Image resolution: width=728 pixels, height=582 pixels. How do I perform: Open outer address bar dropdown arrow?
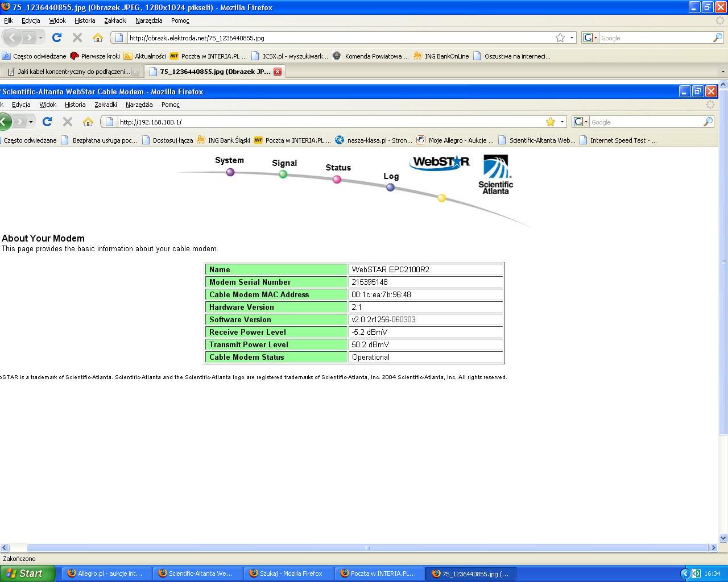(x=572, y=38)
